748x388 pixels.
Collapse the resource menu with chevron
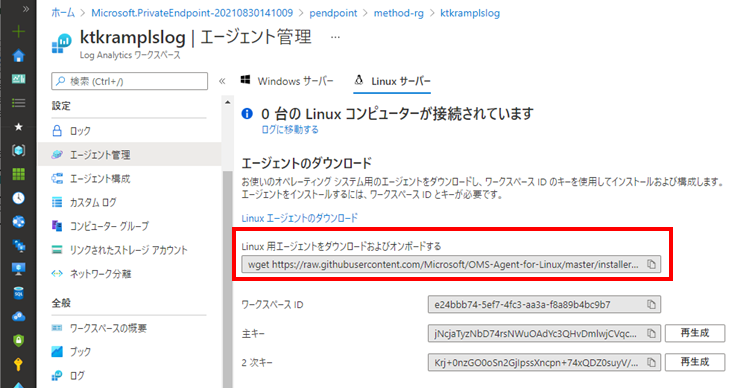(x=222, y=81)
